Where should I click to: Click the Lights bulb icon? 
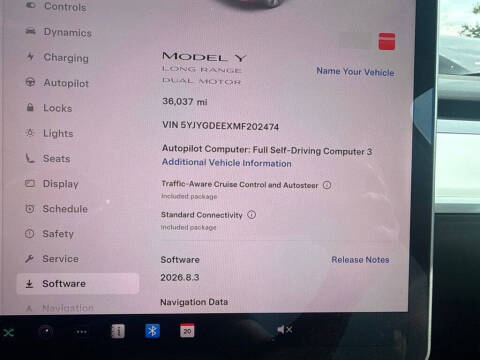click(x=30, y=133)
